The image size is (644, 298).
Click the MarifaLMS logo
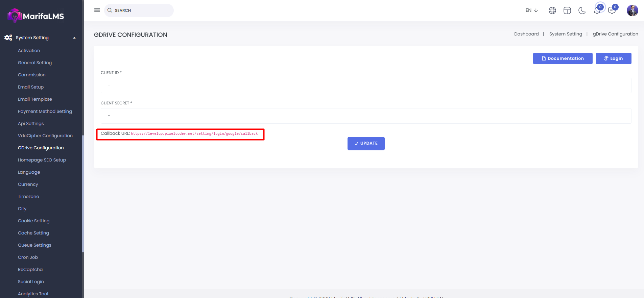point(36,16)
